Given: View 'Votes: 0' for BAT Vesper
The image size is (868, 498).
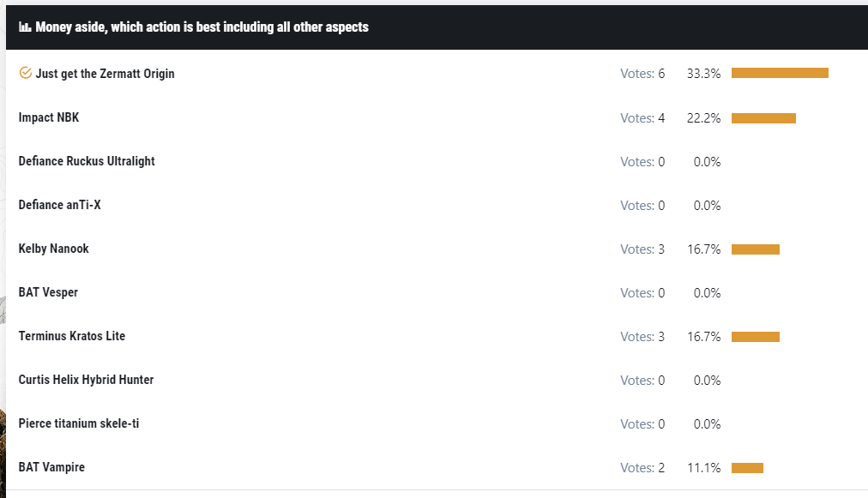Looking at the screenshot, I should point(642,292).
